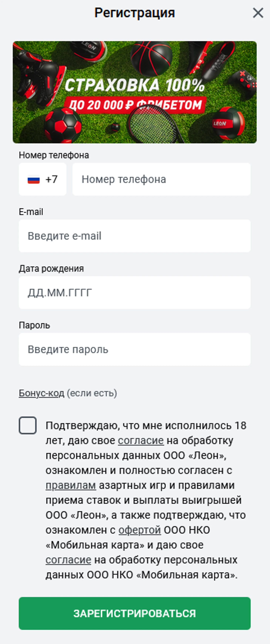Expand the Бонус-код link

click(x=41, y=393)
